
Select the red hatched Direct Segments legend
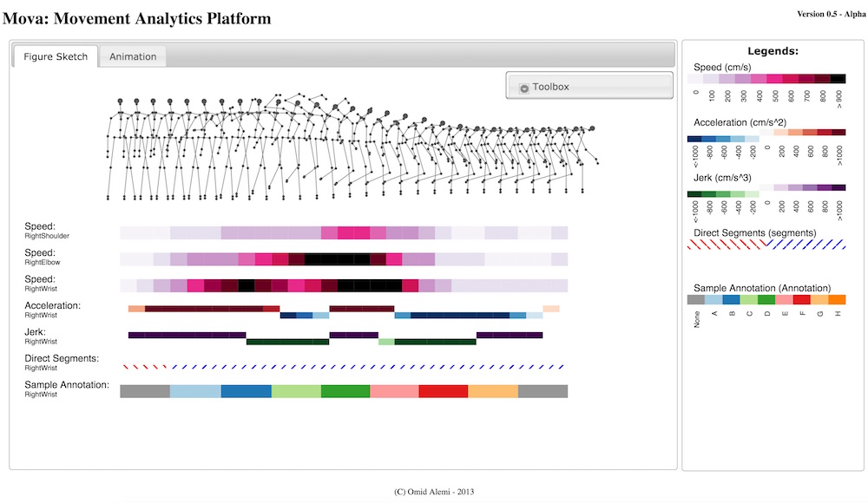coord(725,245)
